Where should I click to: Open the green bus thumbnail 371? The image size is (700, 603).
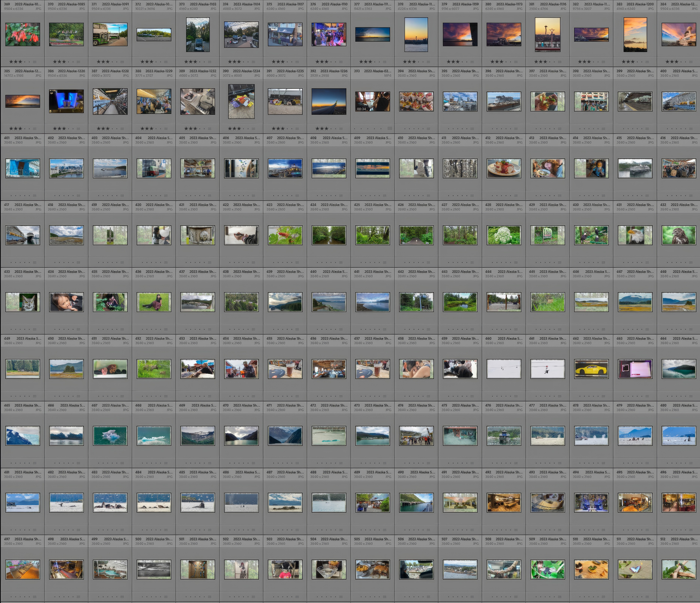click(110, 35)
